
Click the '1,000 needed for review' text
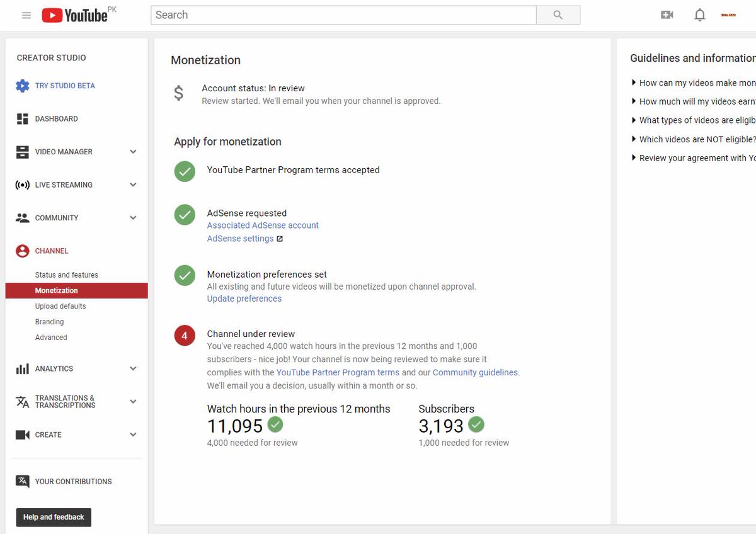pos(464,443)
